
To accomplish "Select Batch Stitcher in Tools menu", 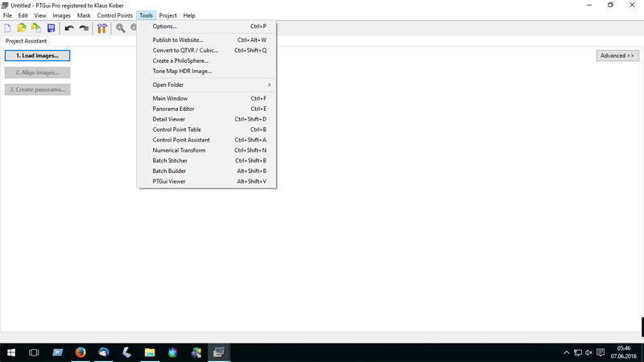I will [x=170, y=161].
